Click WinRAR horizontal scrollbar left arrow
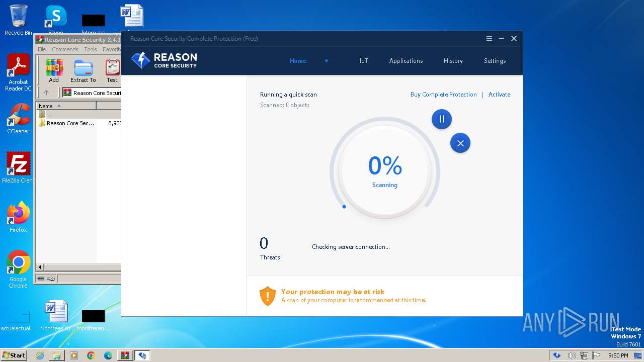Viewport: 644px width, 362px height. pyautogui.click(x=40, y=267)
